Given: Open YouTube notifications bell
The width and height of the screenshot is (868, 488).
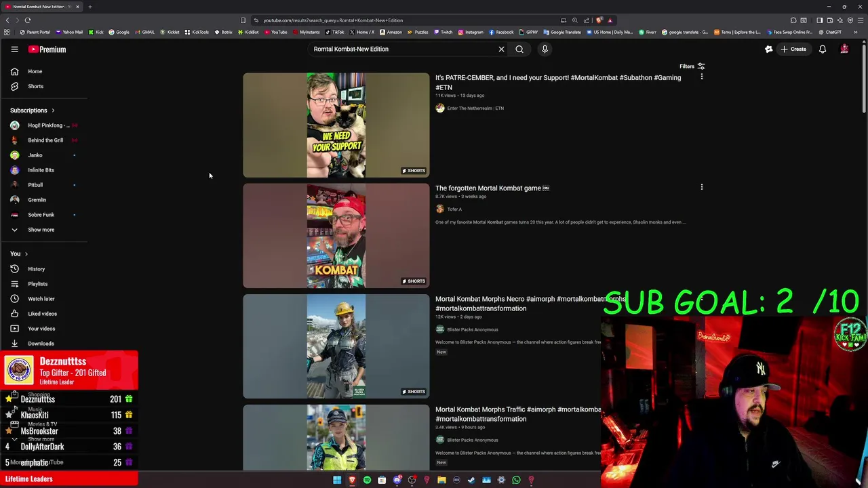Looking at the screenshot, I should [x=823, y=49].
